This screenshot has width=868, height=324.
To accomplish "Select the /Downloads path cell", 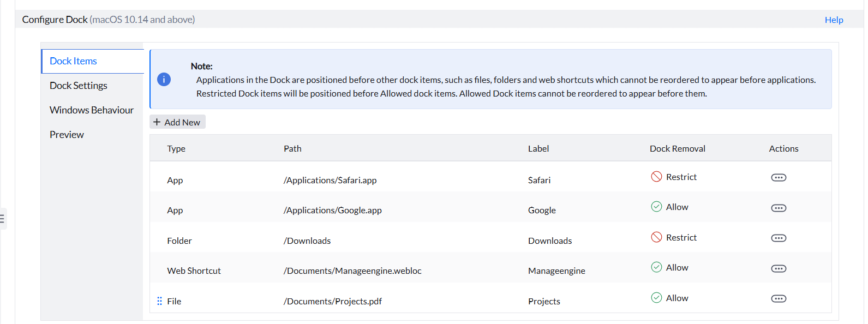I will (307, 241).
